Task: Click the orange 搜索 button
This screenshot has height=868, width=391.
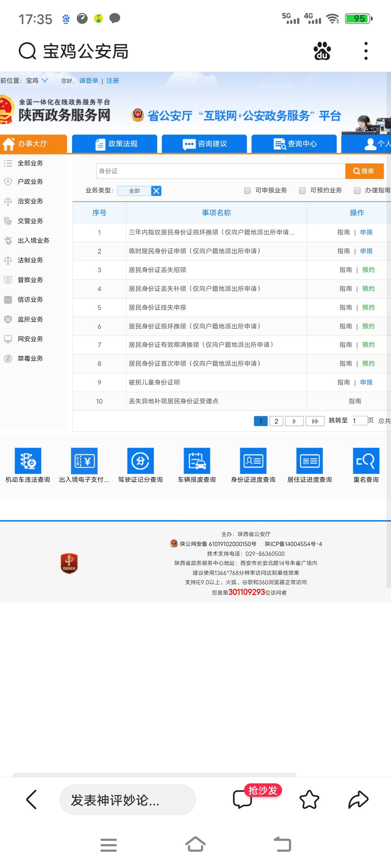Action: click(364, 171)
